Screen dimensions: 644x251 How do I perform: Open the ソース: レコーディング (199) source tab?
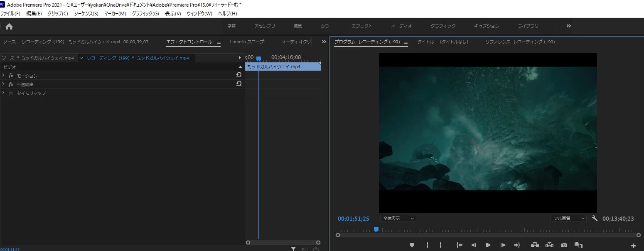[x=75, y=42]
